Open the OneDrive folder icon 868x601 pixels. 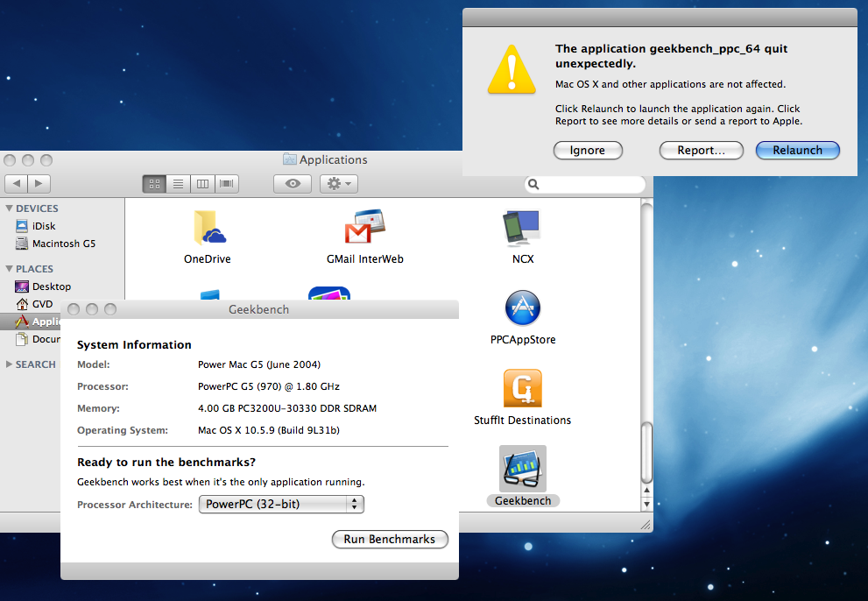(209, 228)
